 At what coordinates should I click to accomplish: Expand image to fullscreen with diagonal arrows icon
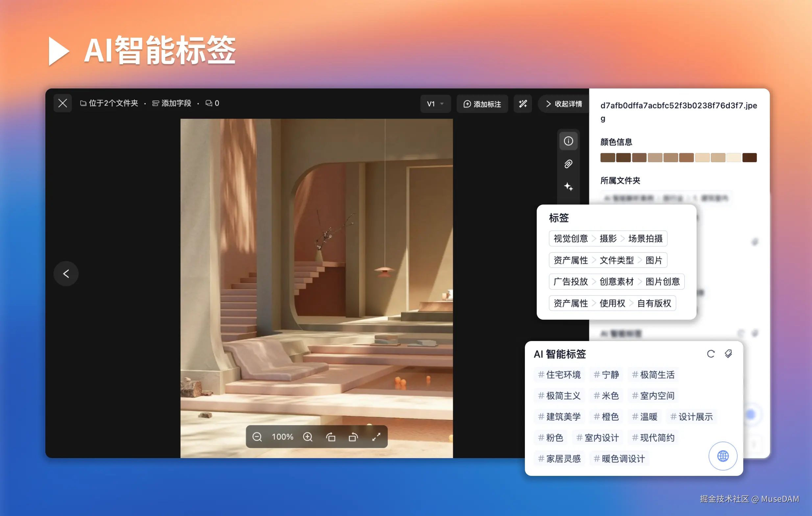tap(377, 437)
